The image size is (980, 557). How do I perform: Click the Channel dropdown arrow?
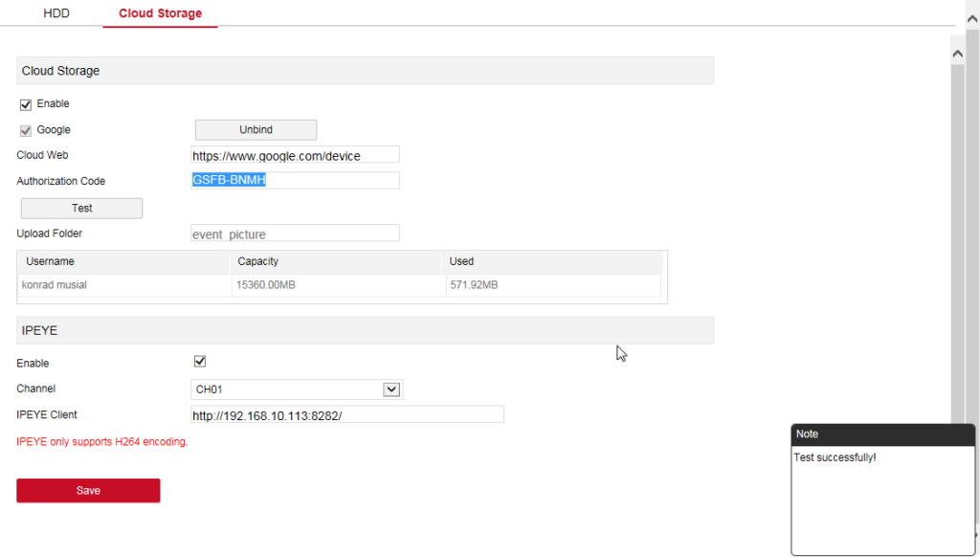pos(391,389)
